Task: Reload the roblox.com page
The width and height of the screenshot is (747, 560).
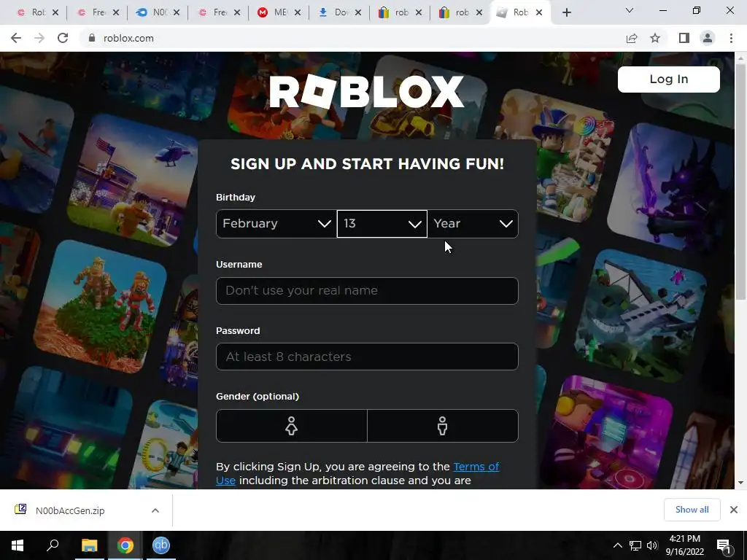Action: pyautogui.click(x=63, y=38)
